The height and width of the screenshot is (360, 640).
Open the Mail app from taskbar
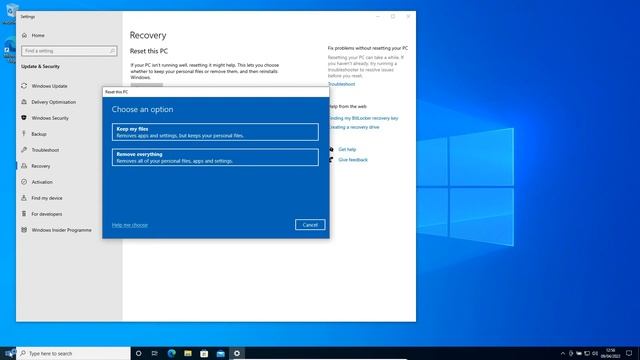coord(220,353)
